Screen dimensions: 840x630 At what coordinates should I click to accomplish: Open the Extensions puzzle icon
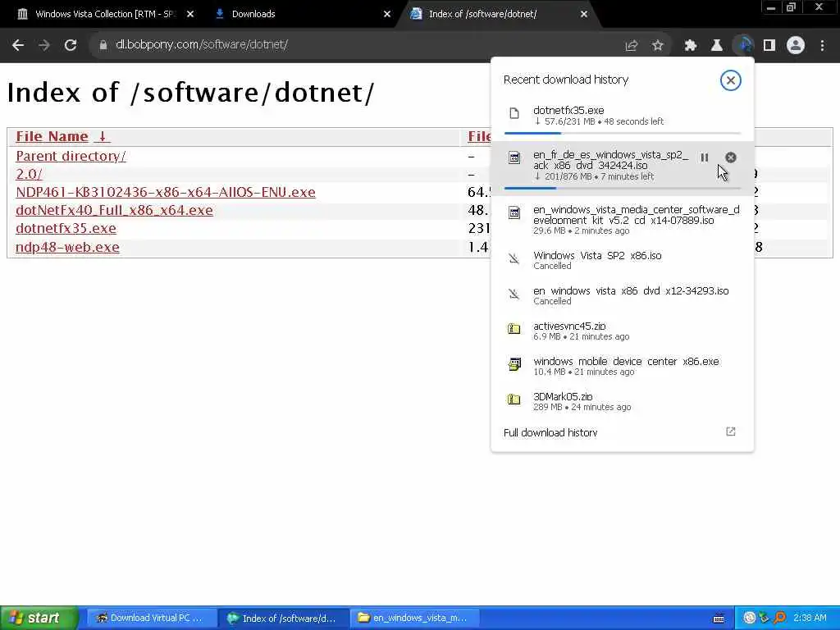(x=691, y=46)
